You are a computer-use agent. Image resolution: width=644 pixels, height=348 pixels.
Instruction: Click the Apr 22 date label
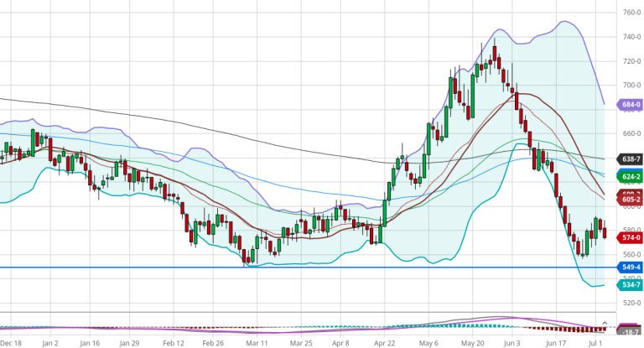[384, 343]
